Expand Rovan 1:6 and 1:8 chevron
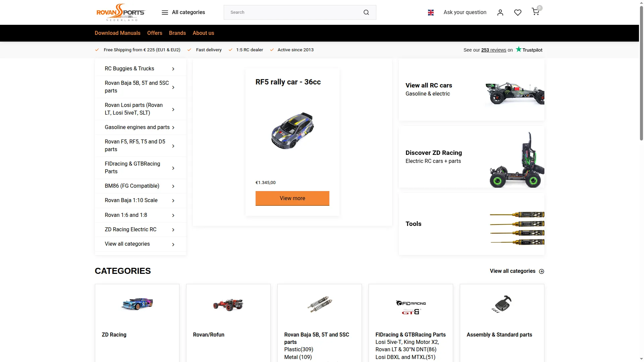This screenshot has width=644, height=362. pyautogui.click(x=173, y=215)
